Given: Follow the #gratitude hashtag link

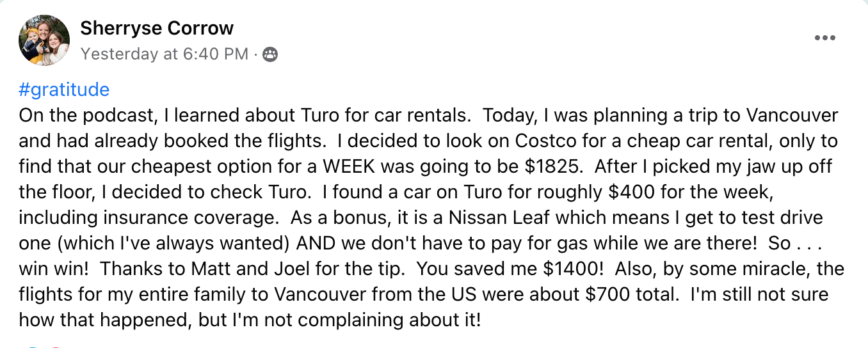Looking at the screenshot, I should (x=64, y=90).
